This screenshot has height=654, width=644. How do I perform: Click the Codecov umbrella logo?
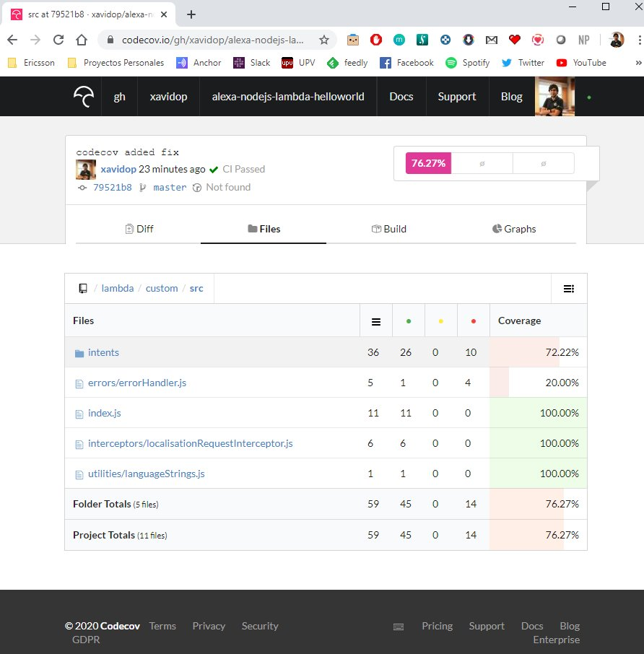pyautogui.click(x=84, y=97)
